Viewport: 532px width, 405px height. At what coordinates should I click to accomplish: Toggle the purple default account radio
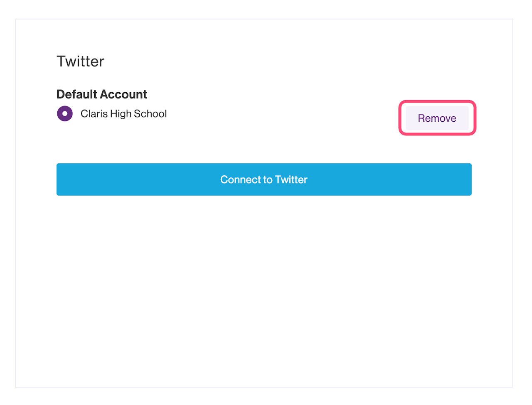(x=65, y=113)
